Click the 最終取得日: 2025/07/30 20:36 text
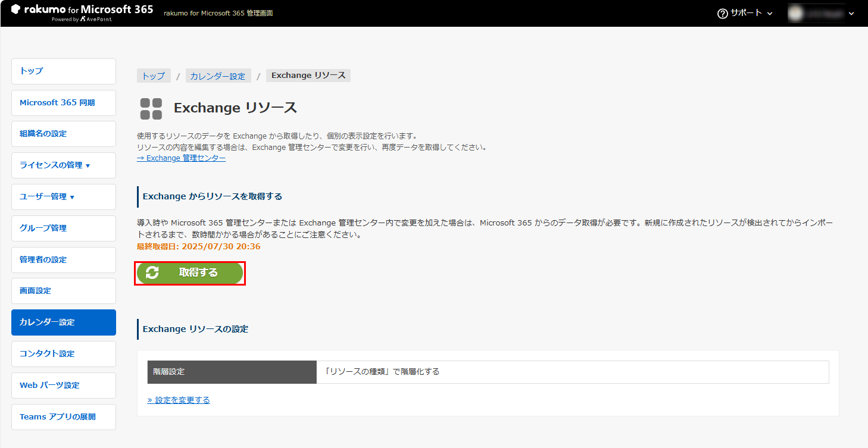The height and width of the screenshot is (448, 868). (198, 246)
